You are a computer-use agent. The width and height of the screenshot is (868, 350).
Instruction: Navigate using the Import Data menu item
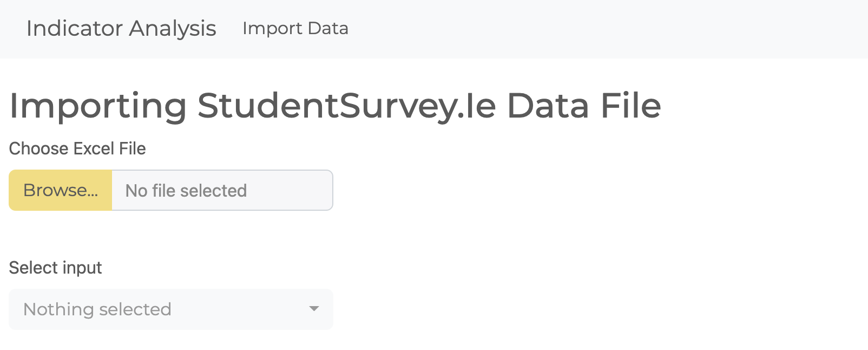tap(295, 28)
